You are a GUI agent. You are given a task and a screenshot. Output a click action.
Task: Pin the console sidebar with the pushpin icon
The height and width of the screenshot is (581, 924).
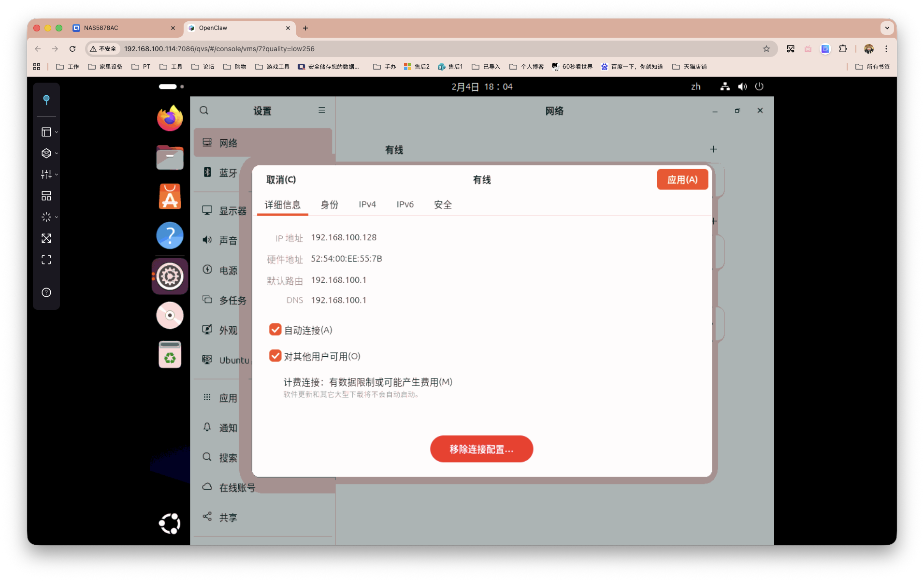(46, 100)
